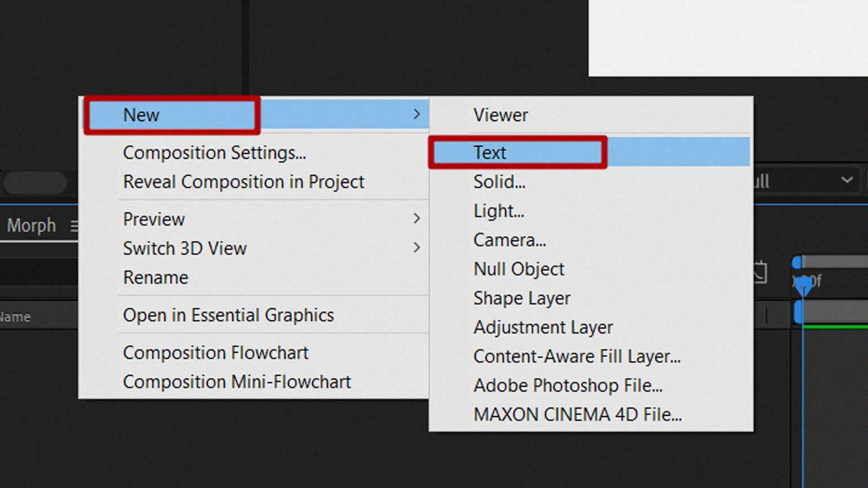Click Rename in the context menu
This screenshot has height=488, width=868.
pyautogui.click(x=156, y=278)
